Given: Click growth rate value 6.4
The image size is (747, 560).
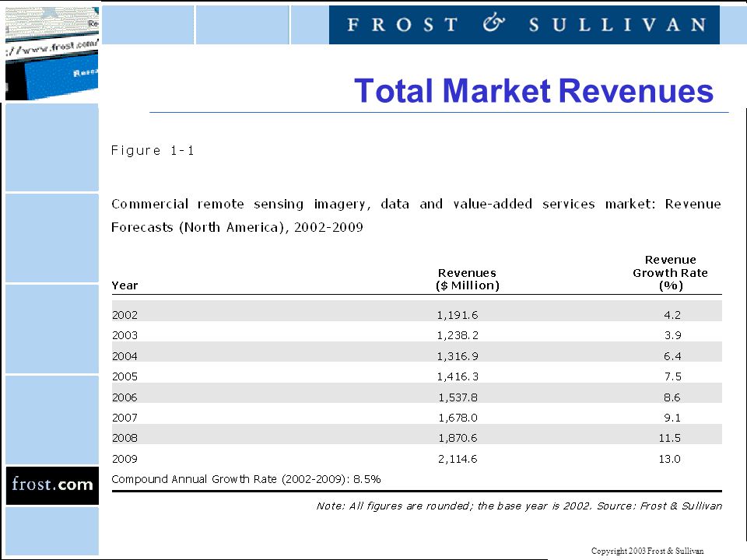Looking at the screenshot, I should point(672,356).
